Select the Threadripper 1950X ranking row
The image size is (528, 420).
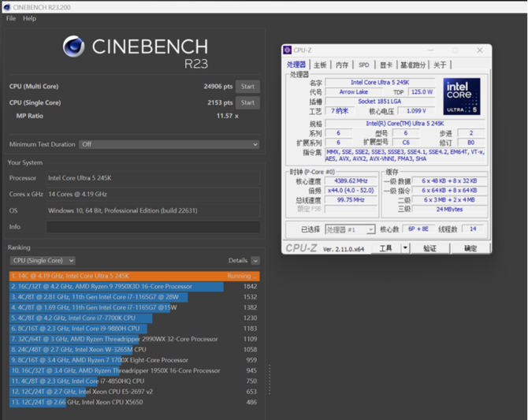tap(134, 370)
